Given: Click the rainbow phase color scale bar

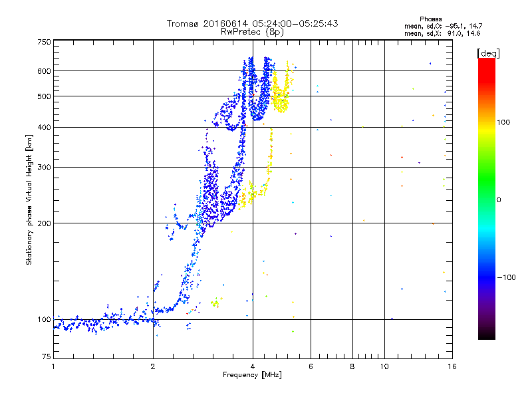Looking at the screenshot, I should [487, 198].
